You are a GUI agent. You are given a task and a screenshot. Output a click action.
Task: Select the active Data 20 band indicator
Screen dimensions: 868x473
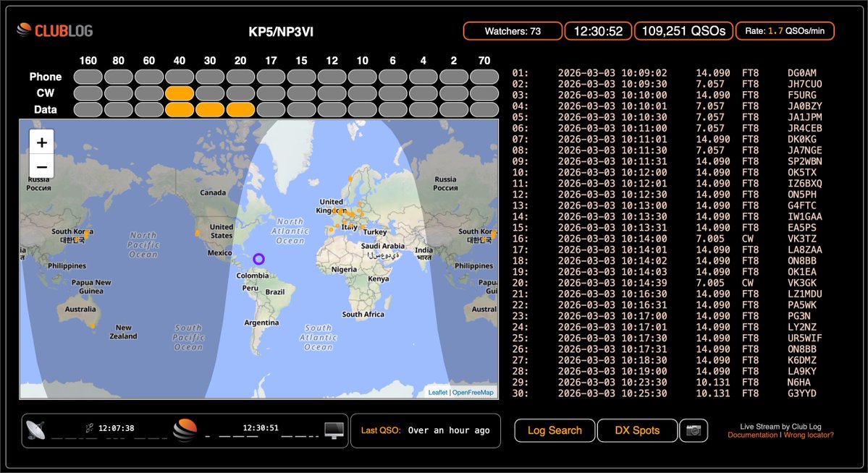pos(240,109)
